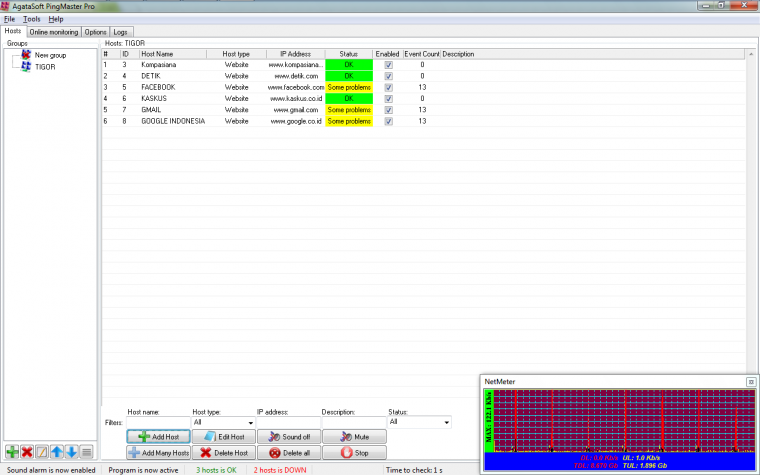Viewport: 760px width, 475px height.
Task: Click the Description column header
Action: pos(593,54)
